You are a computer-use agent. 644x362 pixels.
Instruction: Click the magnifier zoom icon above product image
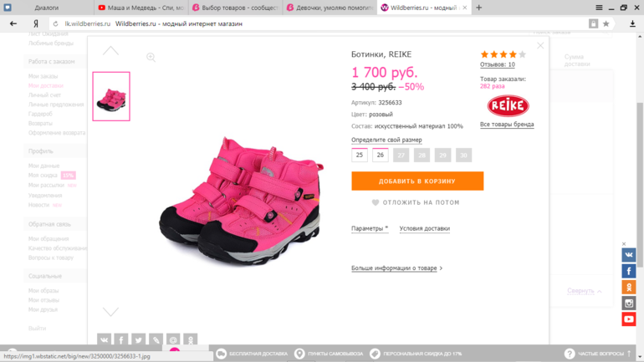pos(151,57)
